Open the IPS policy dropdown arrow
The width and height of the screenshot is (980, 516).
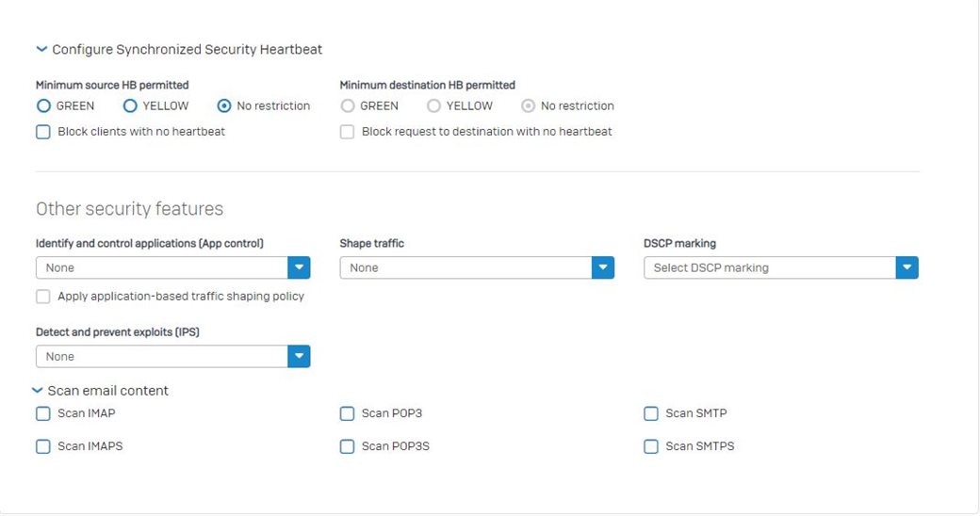[299, 356]
